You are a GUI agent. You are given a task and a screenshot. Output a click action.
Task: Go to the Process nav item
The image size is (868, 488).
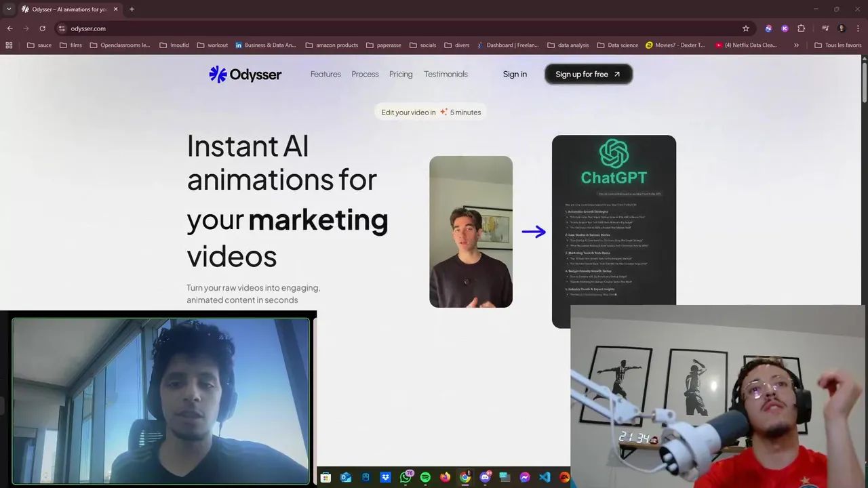click(x=365, y=74)
